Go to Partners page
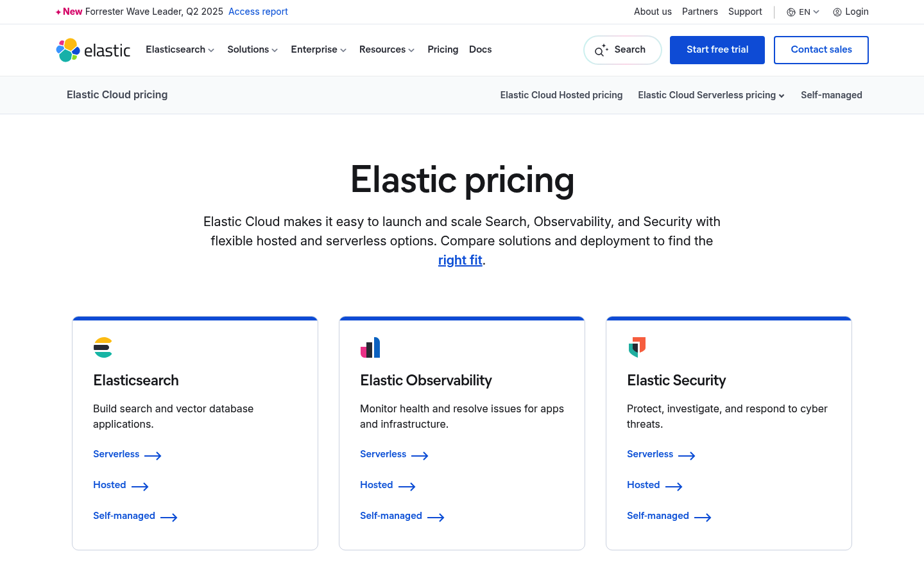924x578 pixels. tap(699, 12)
